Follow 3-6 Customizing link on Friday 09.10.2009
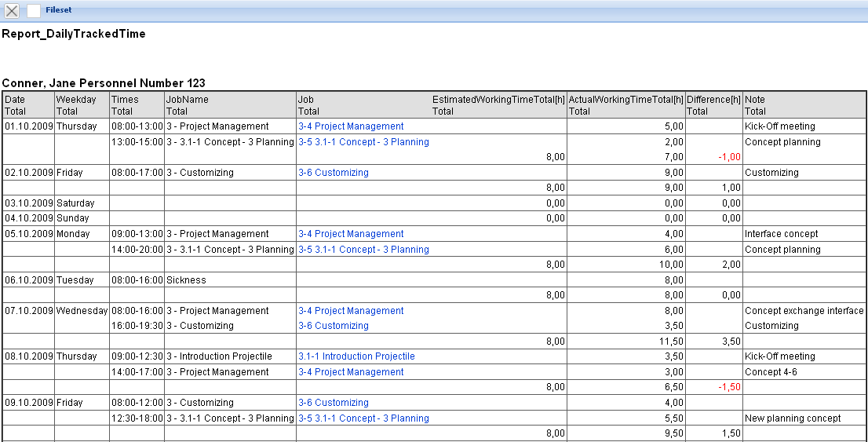Image resolution: width=868 pixels, height=442 pixels. [x=333, y=403]
